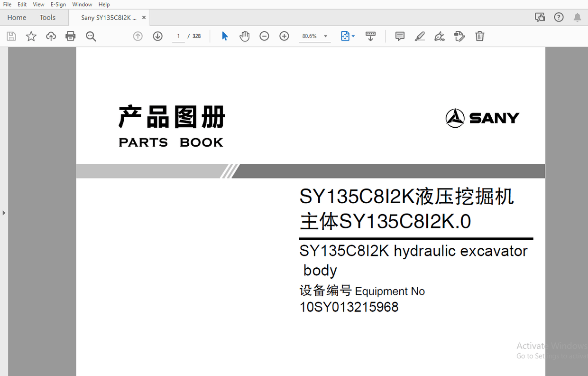The height and width of the screenshot is (376, 588).
Task: Add a sticky note comment
Action: pyautogui.click(x=399, y=36)
